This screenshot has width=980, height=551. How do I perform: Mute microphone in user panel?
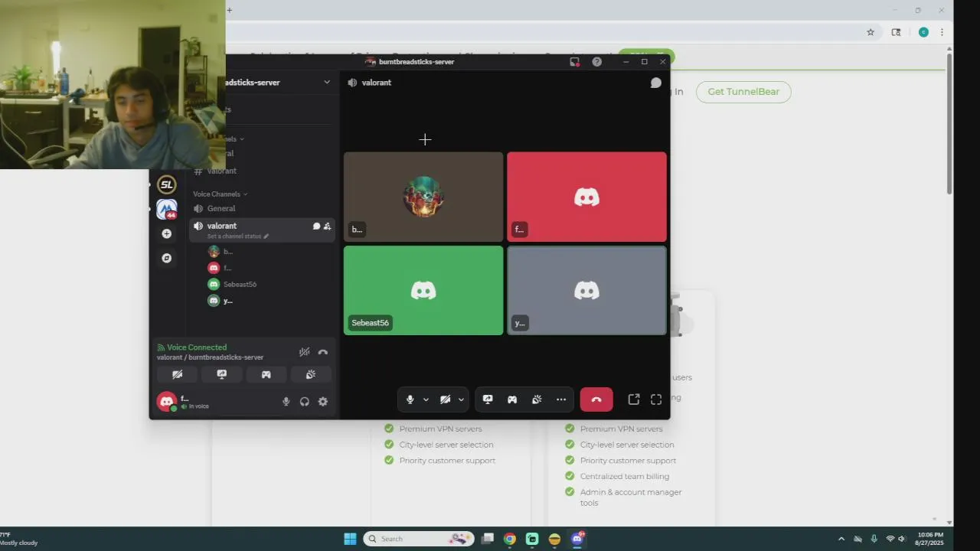point(286,402)
